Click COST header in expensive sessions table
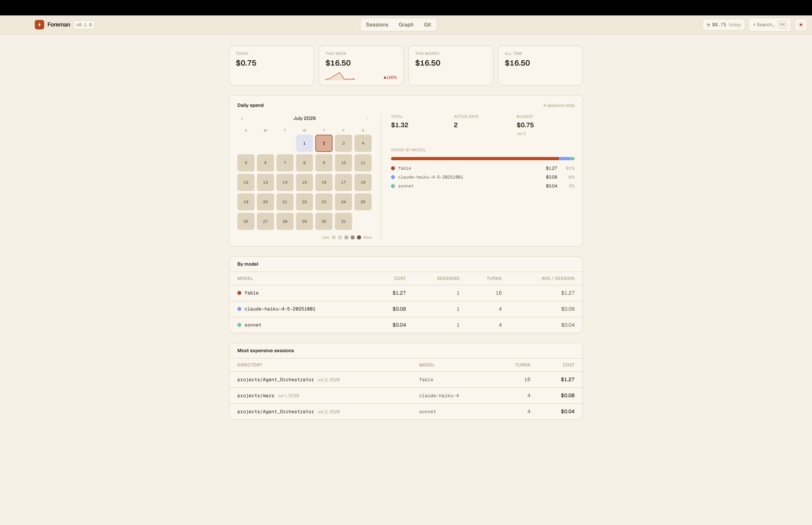812x525 pixels. point(568,365)
